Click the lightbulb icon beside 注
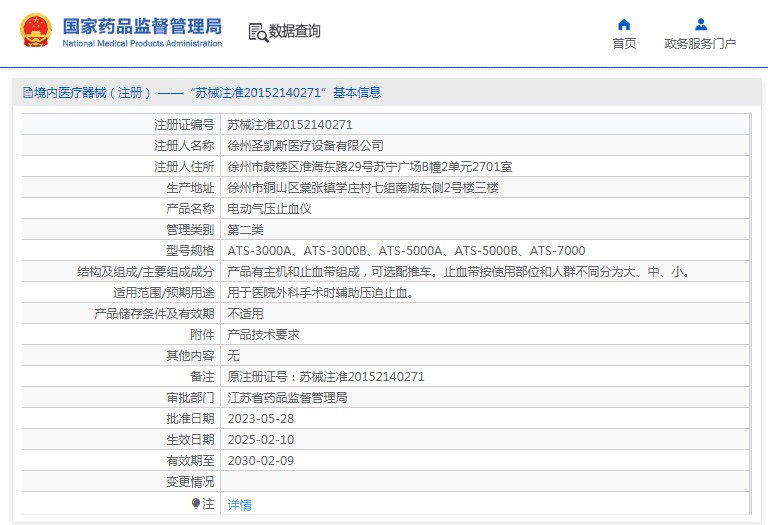Screen dimensions: 768x525 (196, 504)
